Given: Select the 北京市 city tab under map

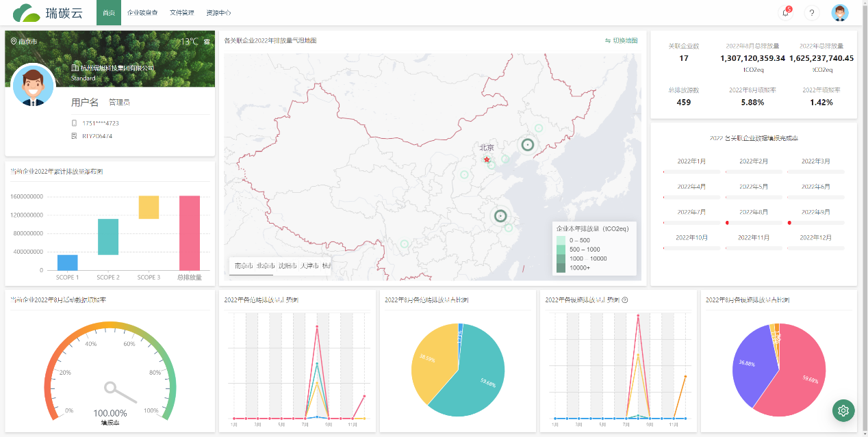Looking at the screenshot, I should click(266, 266).
